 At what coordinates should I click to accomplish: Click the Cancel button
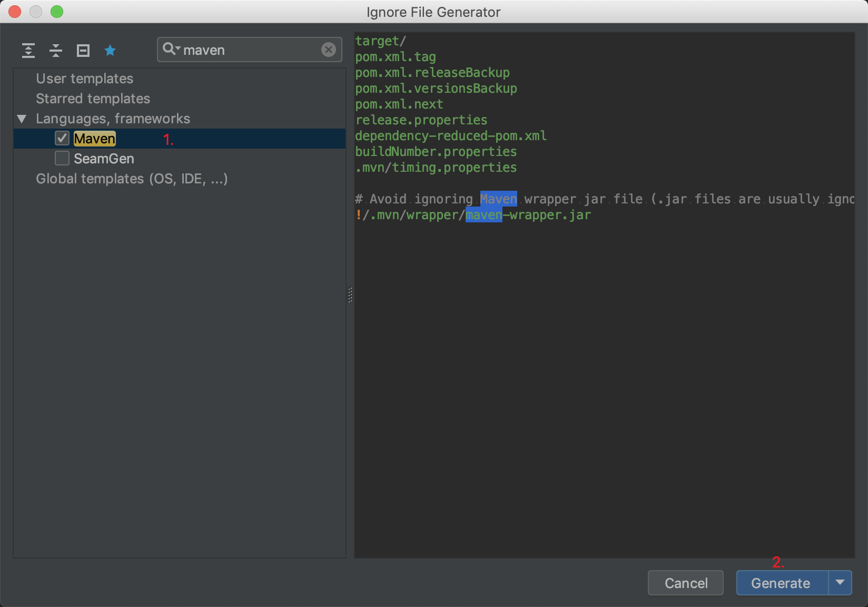686,583
